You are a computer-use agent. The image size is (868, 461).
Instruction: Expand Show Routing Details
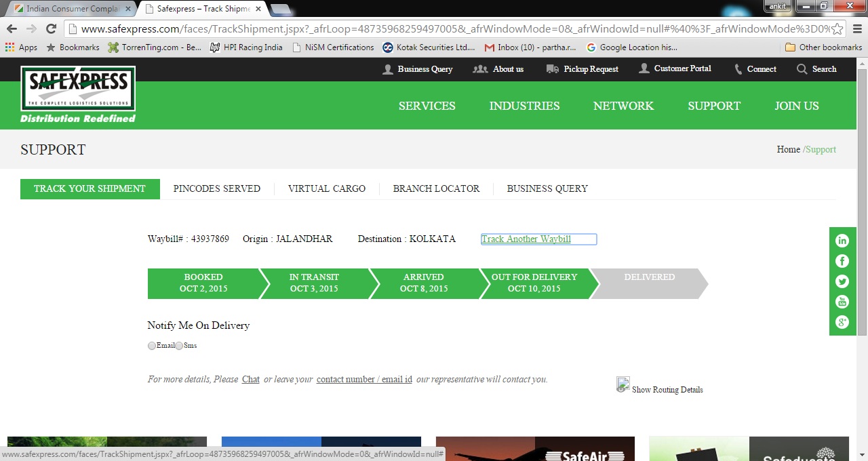(x=667, y=390)
